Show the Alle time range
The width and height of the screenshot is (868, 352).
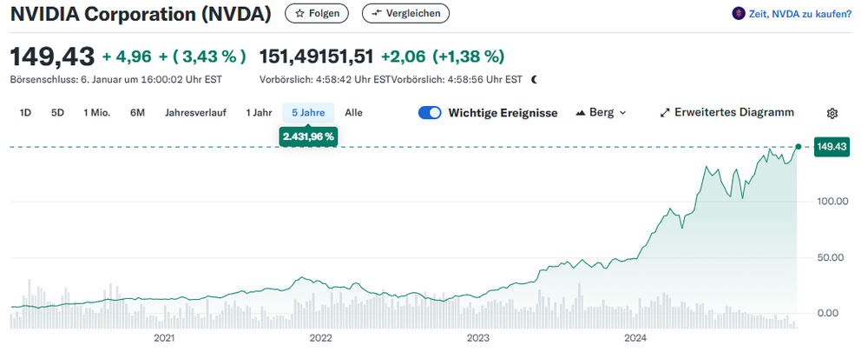tap(353, 112)
